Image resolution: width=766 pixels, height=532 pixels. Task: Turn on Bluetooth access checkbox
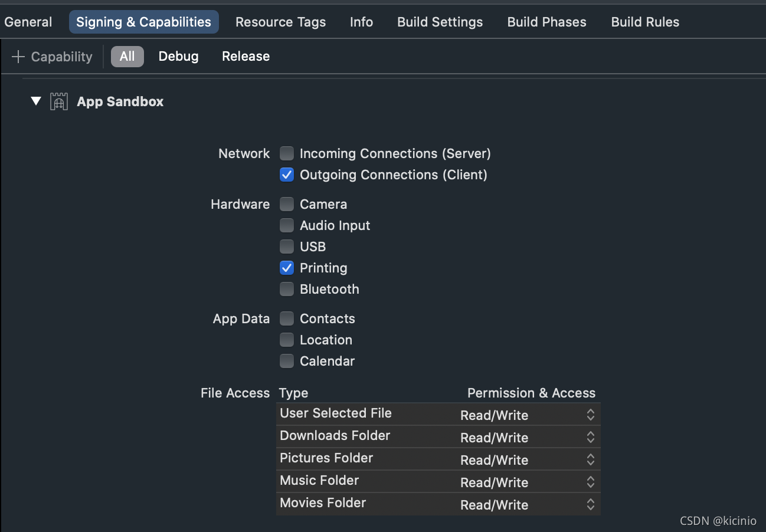coord(287,290)
